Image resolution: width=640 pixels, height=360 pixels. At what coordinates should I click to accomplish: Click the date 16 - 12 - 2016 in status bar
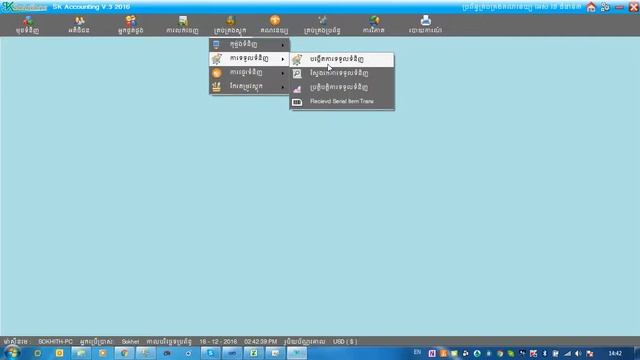[218, 341]
